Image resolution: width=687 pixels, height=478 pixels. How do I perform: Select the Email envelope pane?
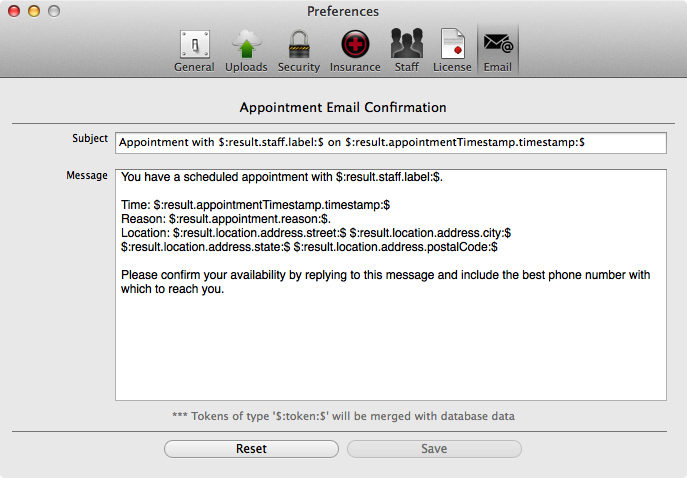(x=498, y=51)
